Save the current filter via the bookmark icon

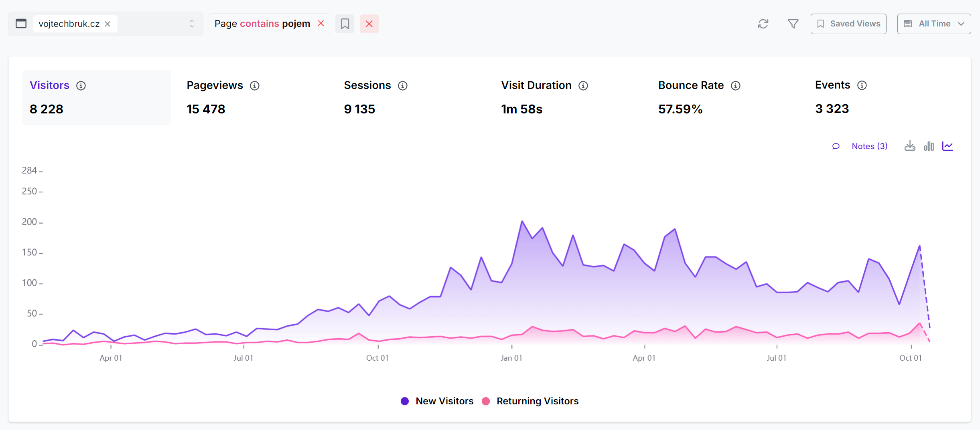345,24
